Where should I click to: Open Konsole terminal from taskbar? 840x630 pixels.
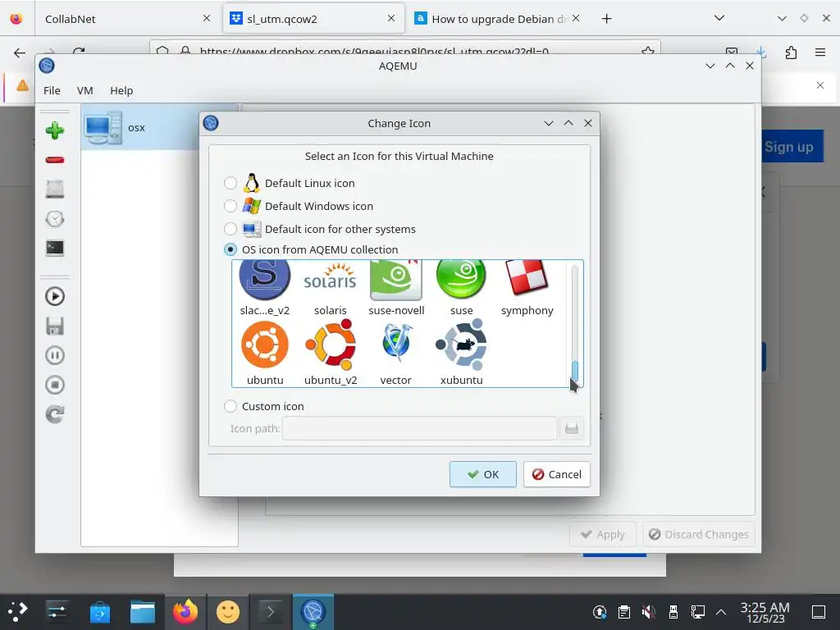[271, 611]
